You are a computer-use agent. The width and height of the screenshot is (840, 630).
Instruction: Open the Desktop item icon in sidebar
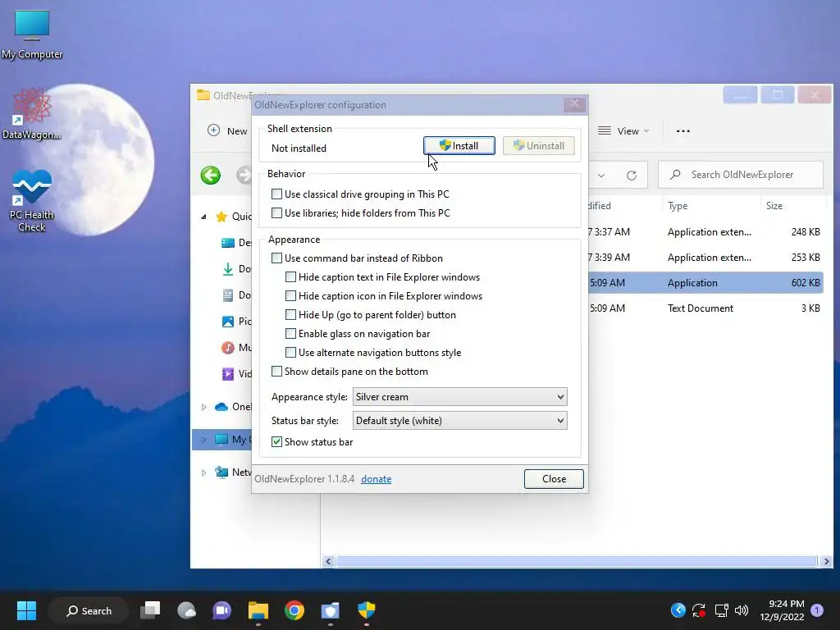pyautogui.click(x=228, y=243)
